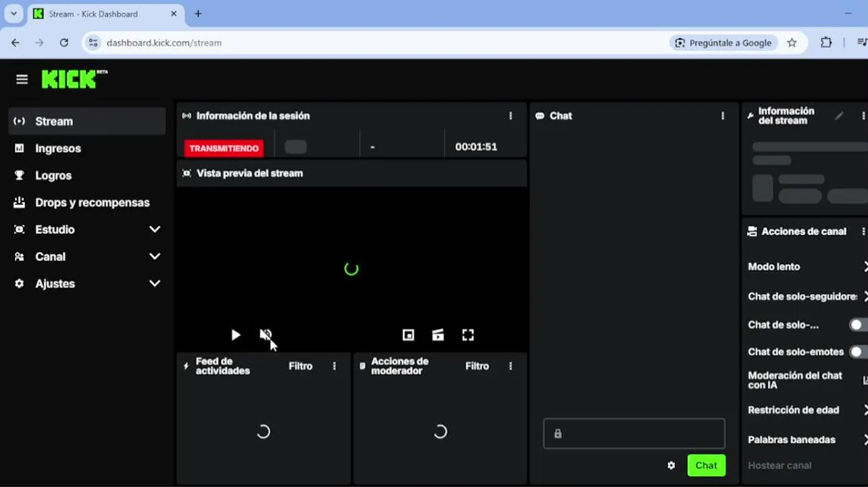Unmute the stream preview audio
The width and height of the screenshot is (868, 487).
[266, 335]
